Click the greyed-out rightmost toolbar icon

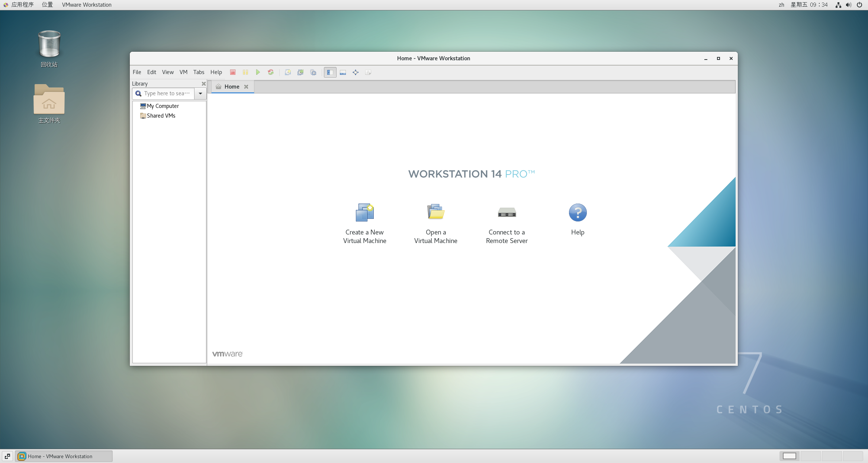pos(368,72)
